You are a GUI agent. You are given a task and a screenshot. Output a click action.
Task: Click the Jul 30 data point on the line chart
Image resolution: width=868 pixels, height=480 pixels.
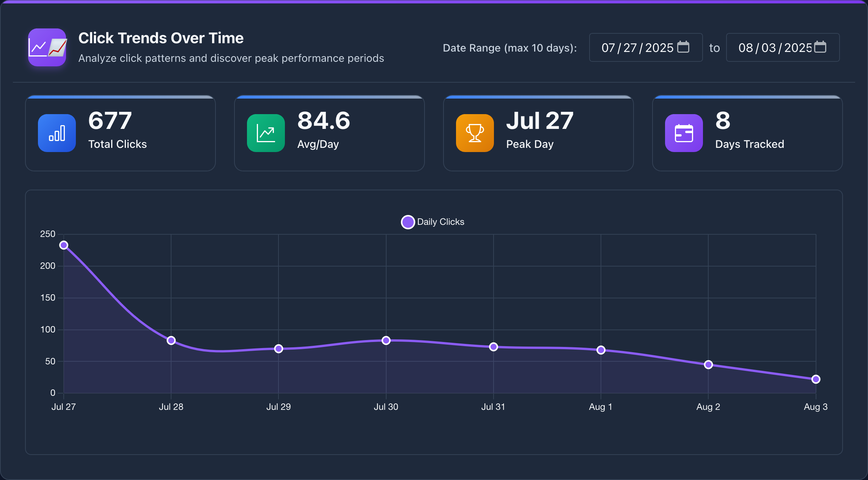386,340
